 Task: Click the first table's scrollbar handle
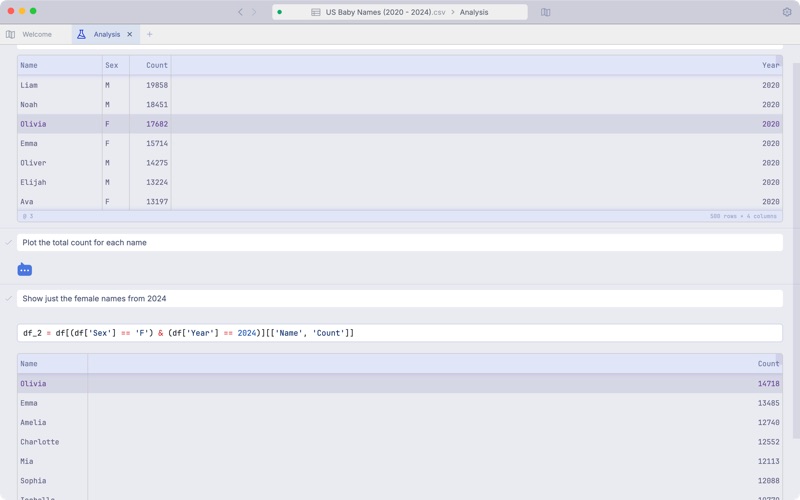(779, 60)
